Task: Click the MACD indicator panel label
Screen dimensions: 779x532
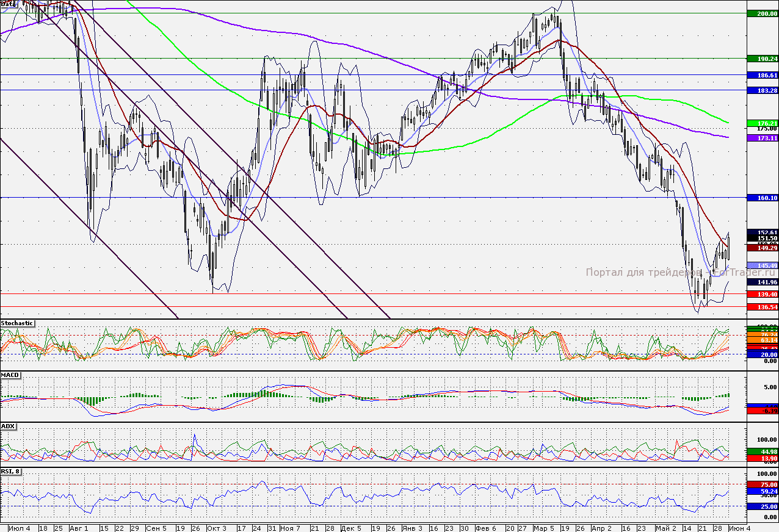Action: [9, 375]
